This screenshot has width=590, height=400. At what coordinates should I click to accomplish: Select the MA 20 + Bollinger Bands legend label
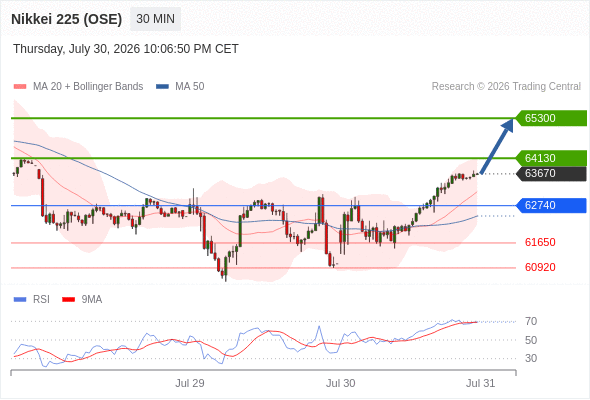[x=88, y=87]
